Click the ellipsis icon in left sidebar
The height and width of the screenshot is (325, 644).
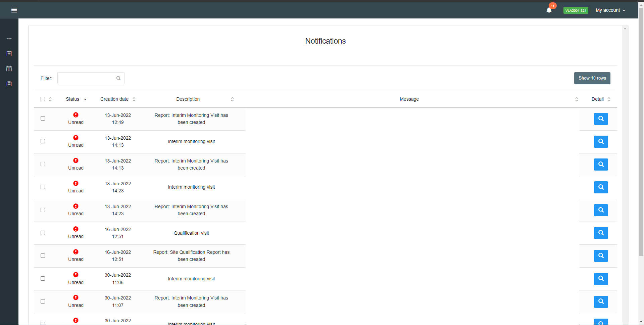(x=9, y=39)
